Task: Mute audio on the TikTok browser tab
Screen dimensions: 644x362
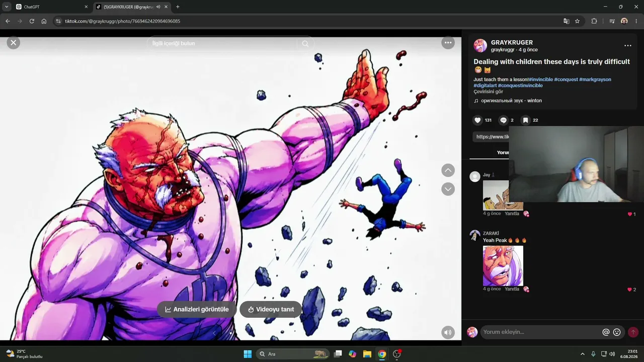Action: (x=158, y=7)
